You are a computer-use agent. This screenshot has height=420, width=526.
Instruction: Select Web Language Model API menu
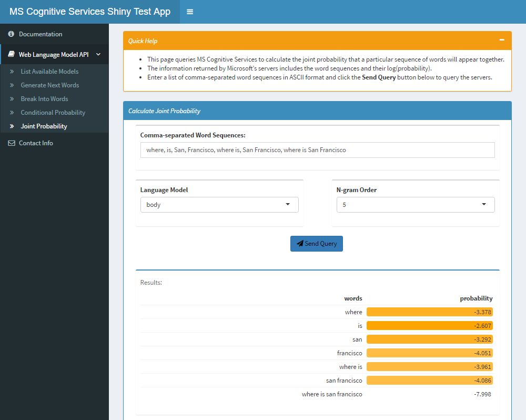(54, 54)
